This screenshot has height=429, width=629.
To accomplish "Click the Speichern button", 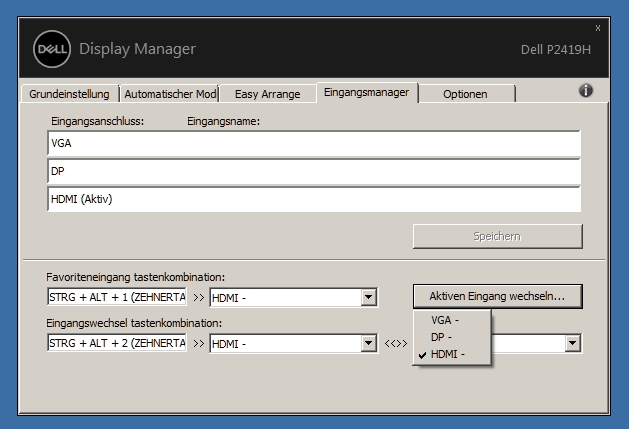I will [x=497, y=236].
